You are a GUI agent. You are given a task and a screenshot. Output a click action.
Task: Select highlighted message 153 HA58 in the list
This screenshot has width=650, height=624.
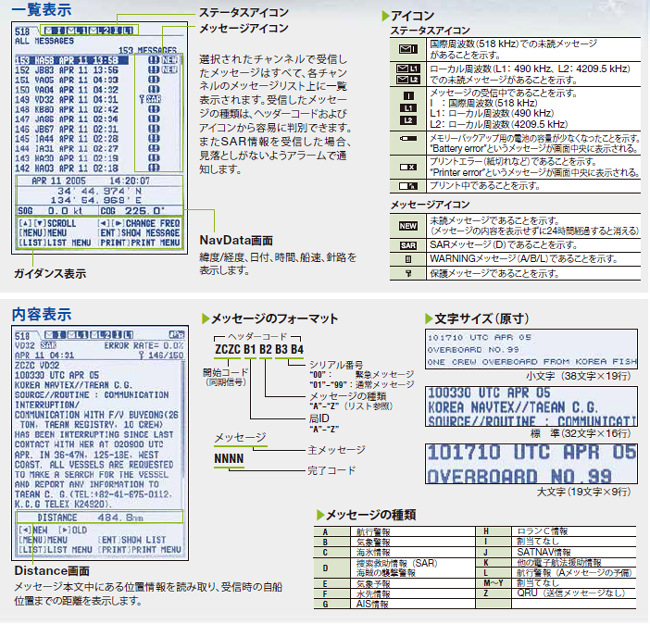click(x=71, y=60)
